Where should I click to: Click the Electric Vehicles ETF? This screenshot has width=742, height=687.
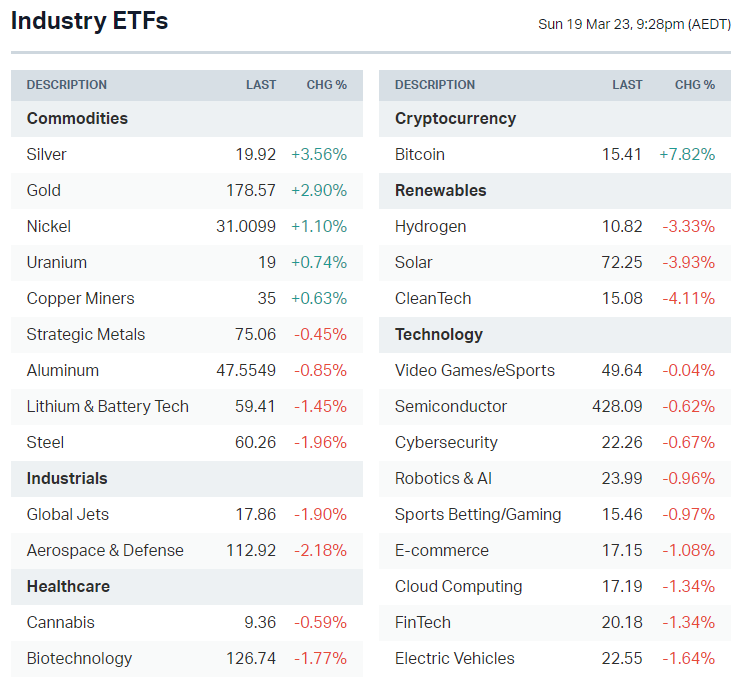(455, 658)
